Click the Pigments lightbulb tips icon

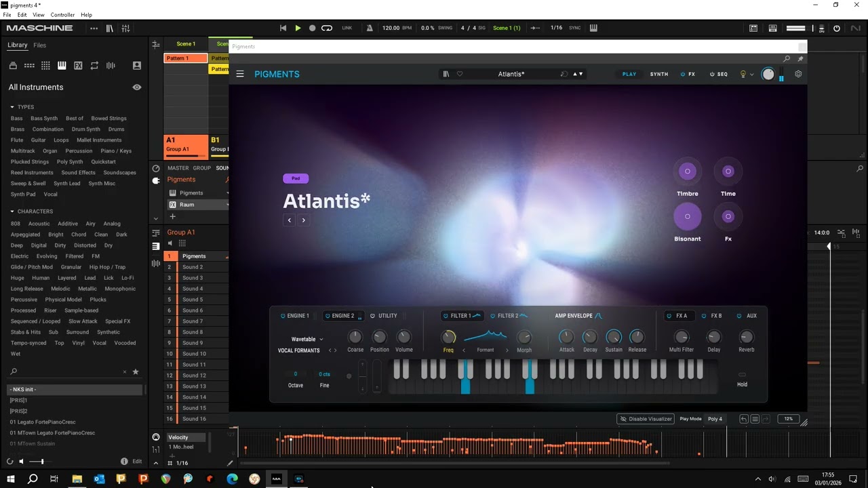click(743, 74)
